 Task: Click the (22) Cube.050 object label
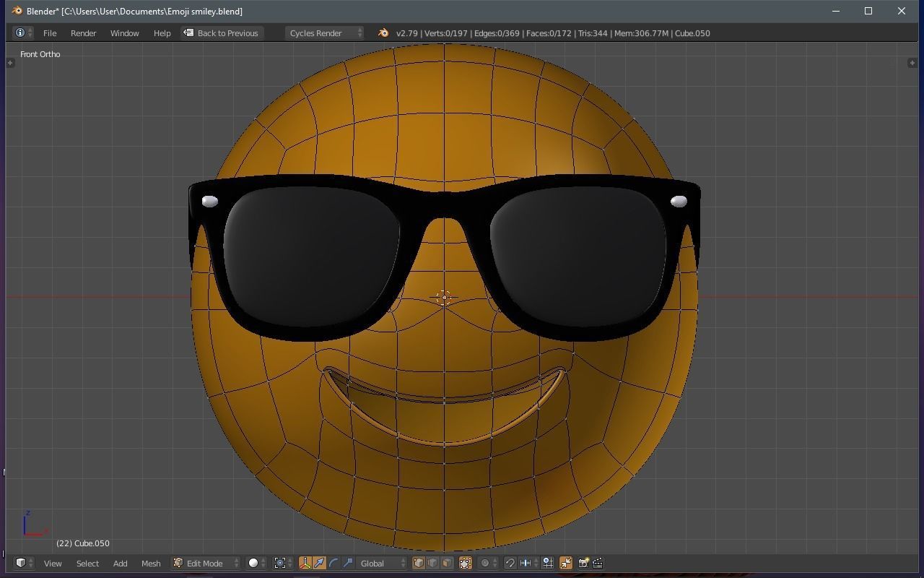click(83, 543)
